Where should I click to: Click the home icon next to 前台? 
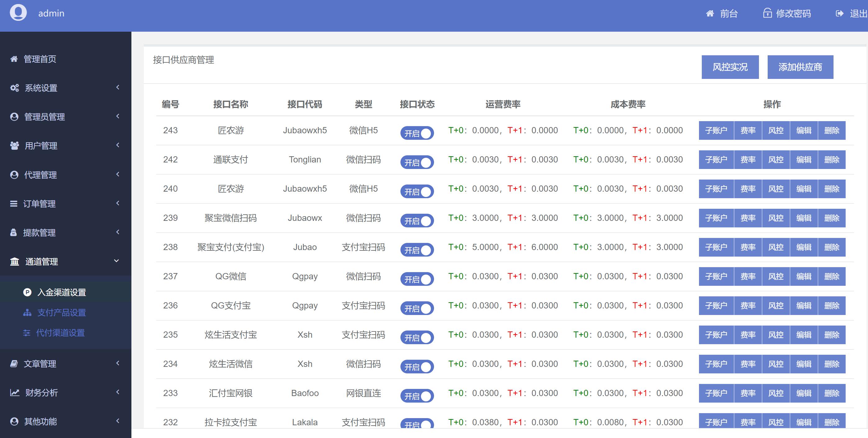pyautogui.click(x=710, y=13)
